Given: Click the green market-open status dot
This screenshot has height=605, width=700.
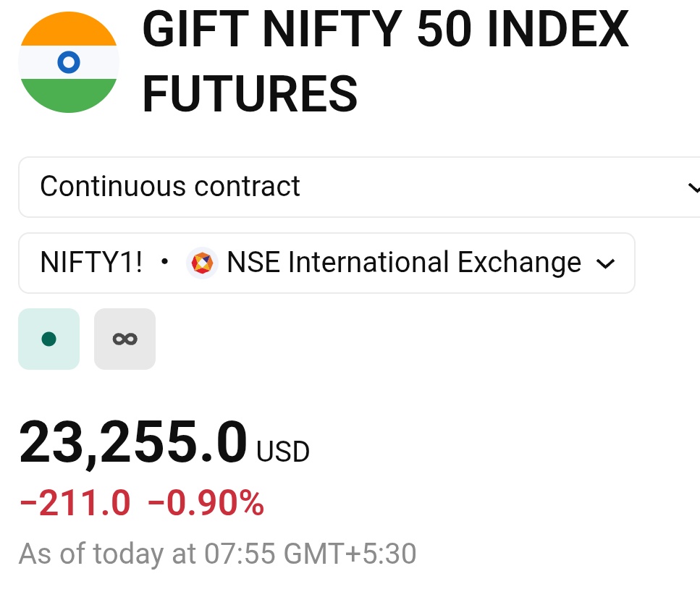Looking at the screenshot, I should coord(49,339).
